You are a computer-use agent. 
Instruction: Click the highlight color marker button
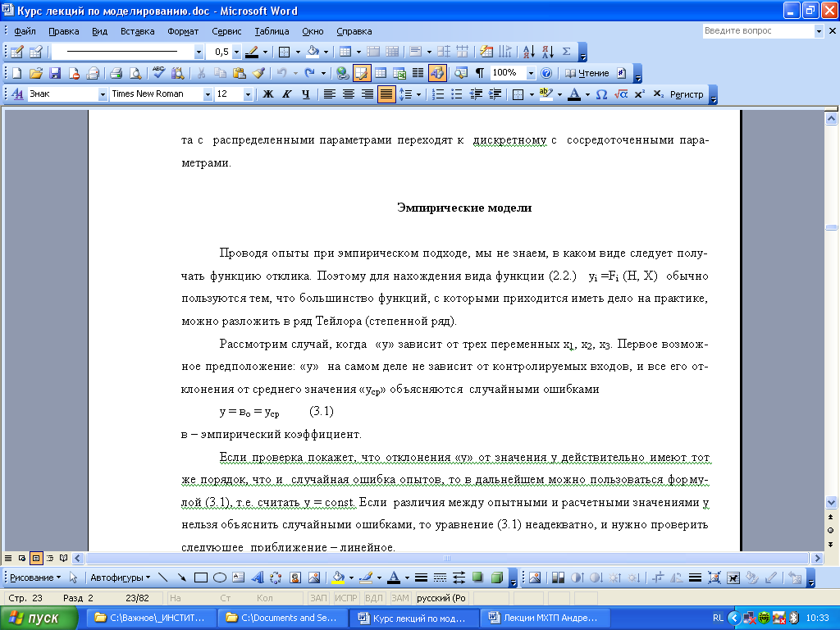546,94
